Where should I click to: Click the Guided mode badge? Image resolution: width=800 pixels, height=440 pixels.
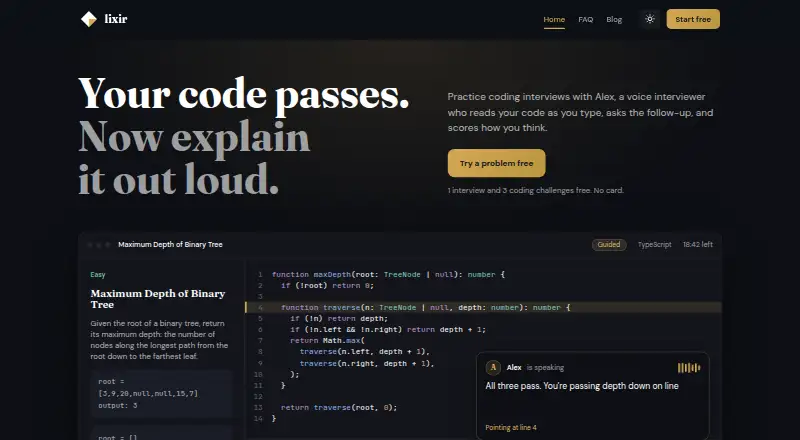pos(609,245)
